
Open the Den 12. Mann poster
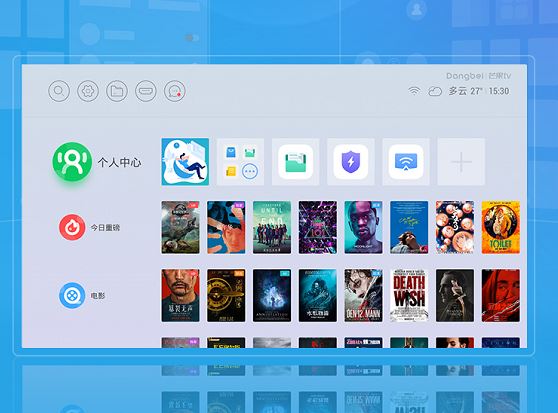[x=363, y=296]
